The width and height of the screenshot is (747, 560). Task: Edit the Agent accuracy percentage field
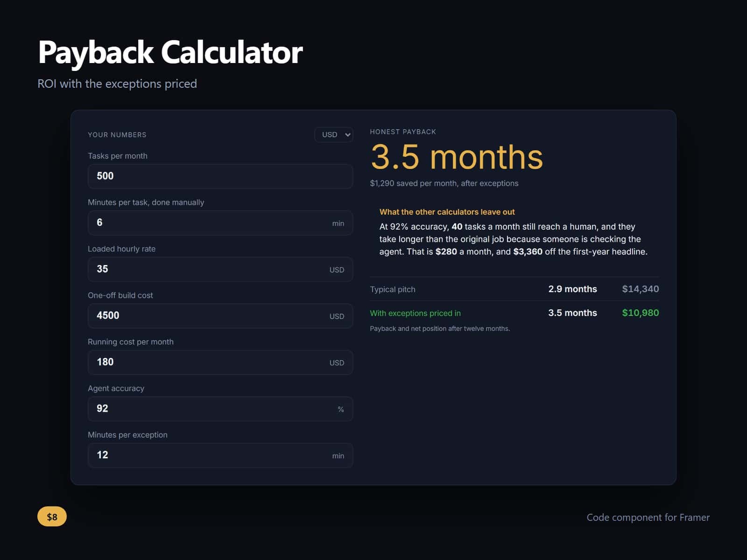click(220, 409)
